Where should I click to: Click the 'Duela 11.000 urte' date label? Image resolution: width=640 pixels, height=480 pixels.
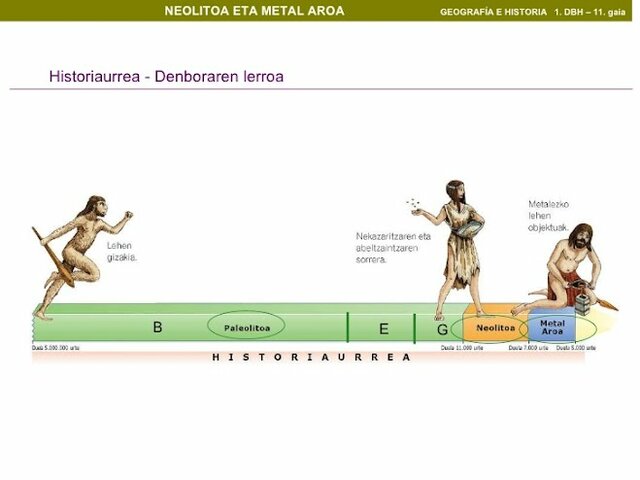click(462, 348)
